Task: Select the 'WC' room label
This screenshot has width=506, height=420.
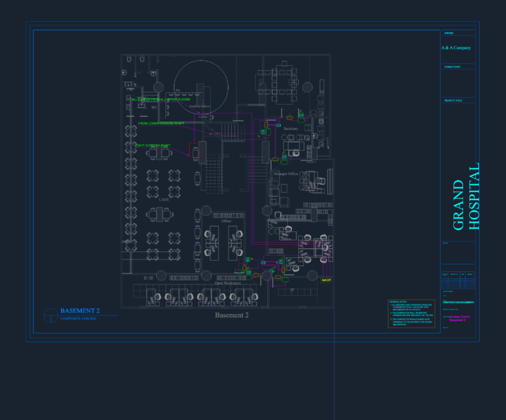Action: coord(154,108)
